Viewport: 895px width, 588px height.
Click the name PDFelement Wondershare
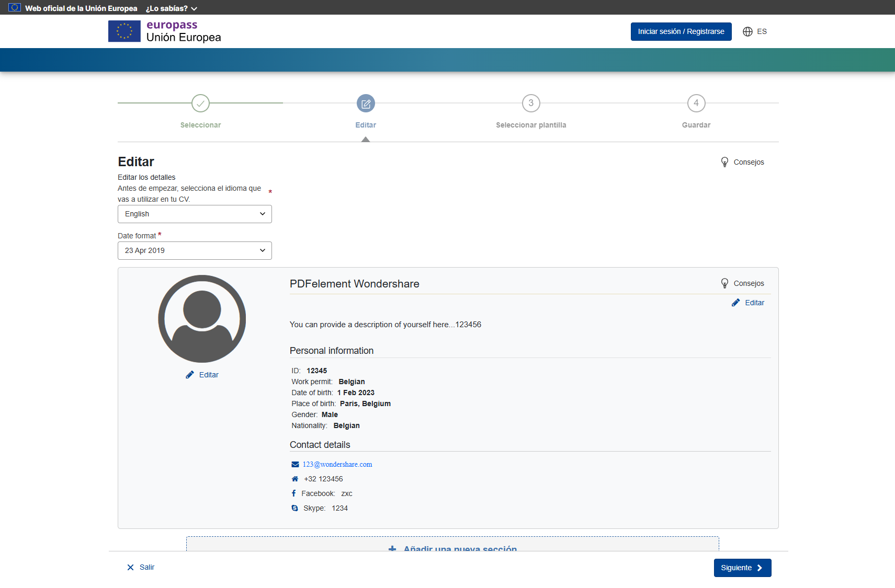tap(355, 284)
